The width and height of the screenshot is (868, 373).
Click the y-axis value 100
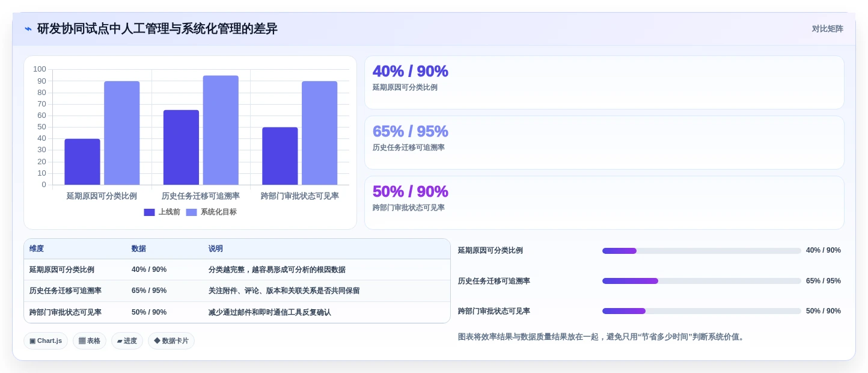pyautogui.click(x=40, y=69)
